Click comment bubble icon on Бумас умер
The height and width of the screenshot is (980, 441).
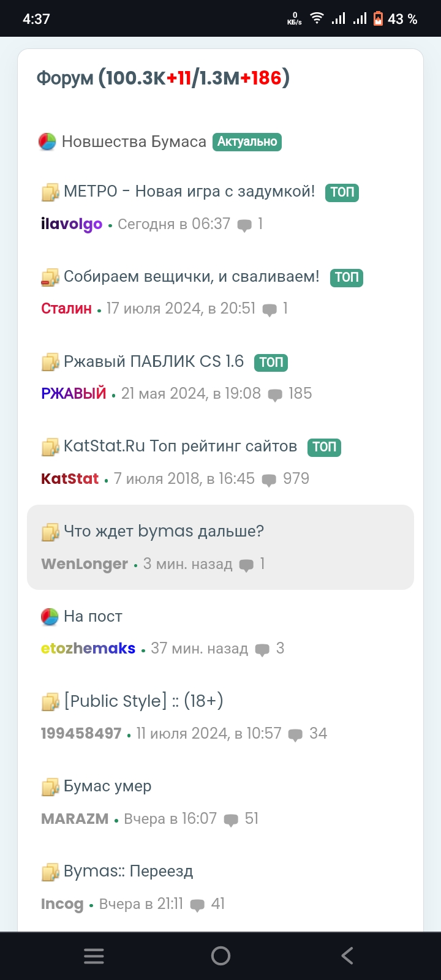pyautogui.click(x=231, y=820)
